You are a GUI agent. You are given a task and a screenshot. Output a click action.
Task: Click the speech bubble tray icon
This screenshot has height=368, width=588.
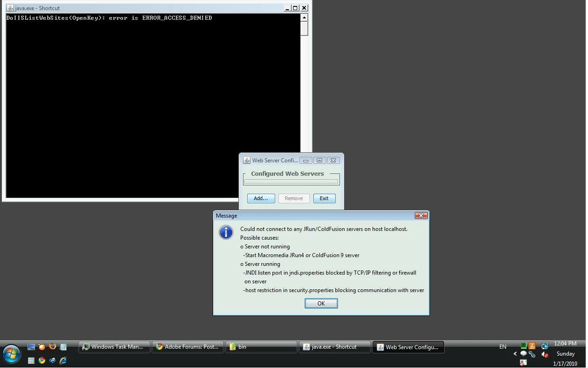point(523,354)
